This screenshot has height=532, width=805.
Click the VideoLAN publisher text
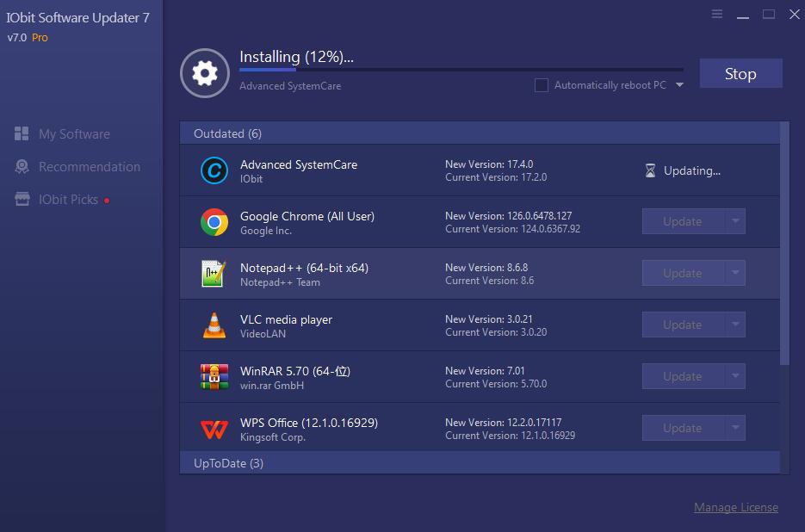(x=263, y=334)
